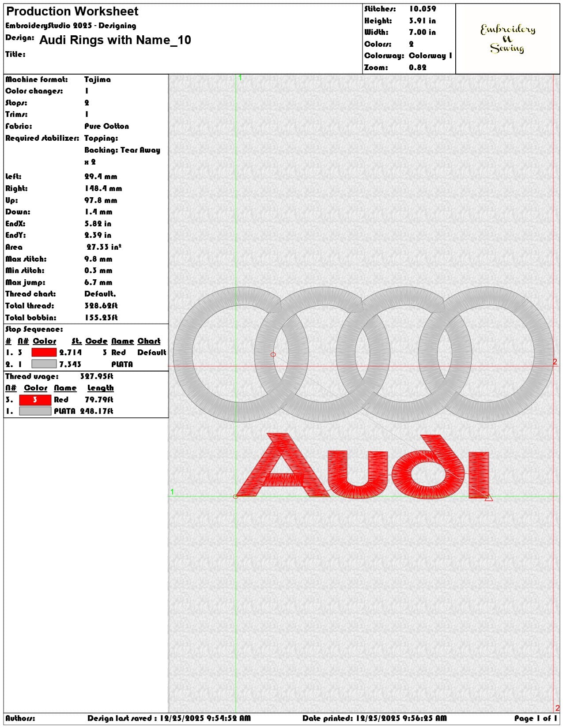Click the Length column header
Viewport: 563px width, 728px height.
(x=100, y=388)
